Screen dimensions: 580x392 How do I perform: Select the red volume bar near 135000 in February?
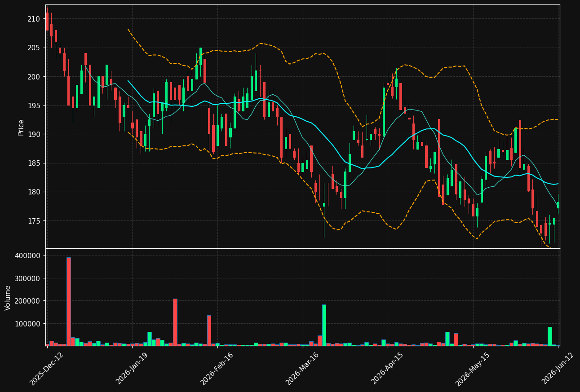click(209, 330)
